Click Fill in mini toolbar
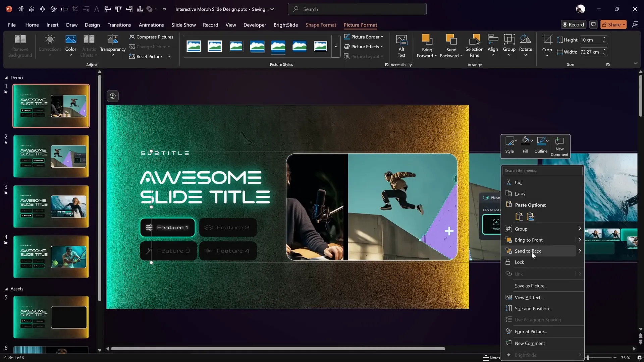This screenshot has height=362, width=644. click(525, 145)
